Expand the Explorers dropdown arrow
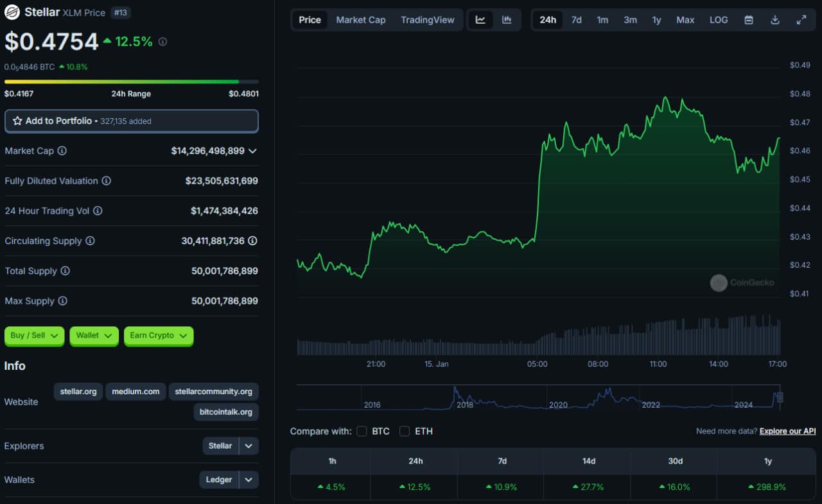822x504 pixels. (249, 446)
